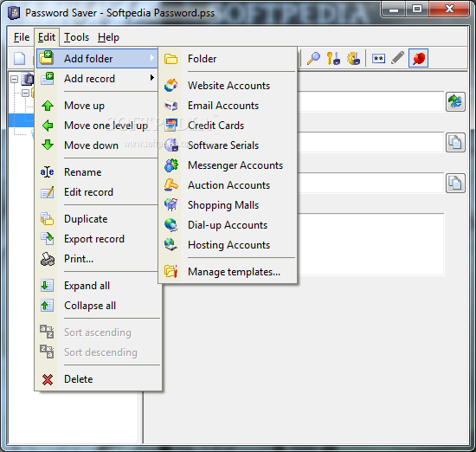This screenshot has width=476, height=452.
Task: Click the Messenger Accounts icon
Action: (170, 165)
